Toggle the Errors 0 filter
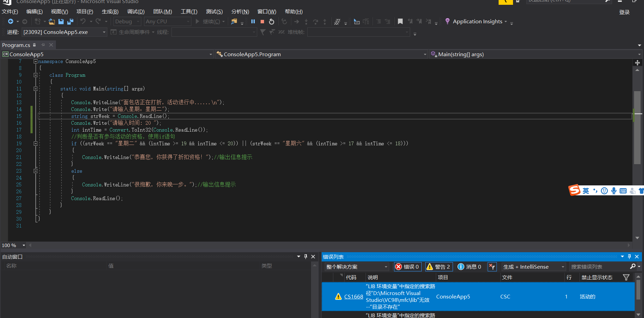Screen dimensions: 644x318 pos(407,267)
